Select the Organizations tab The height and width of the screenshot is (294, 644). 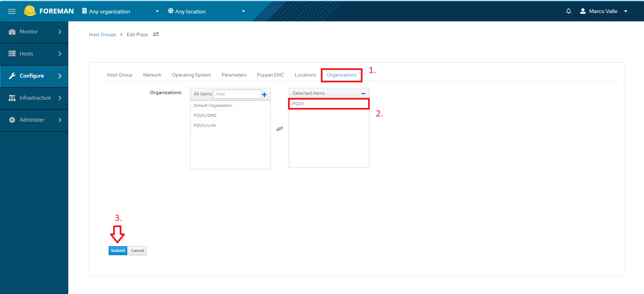coord(341,75)
